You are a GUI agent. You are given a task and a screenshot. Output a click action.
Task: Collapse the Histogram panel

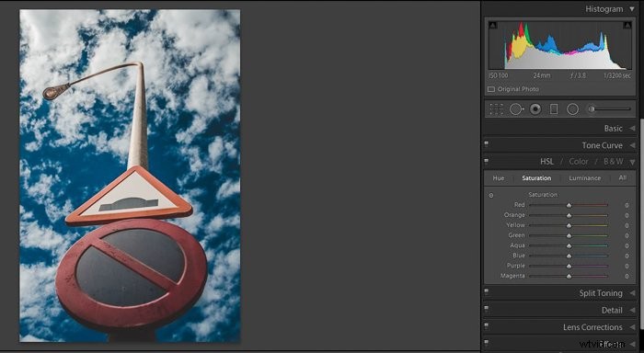pyautogui.click(x=632, y=9)
